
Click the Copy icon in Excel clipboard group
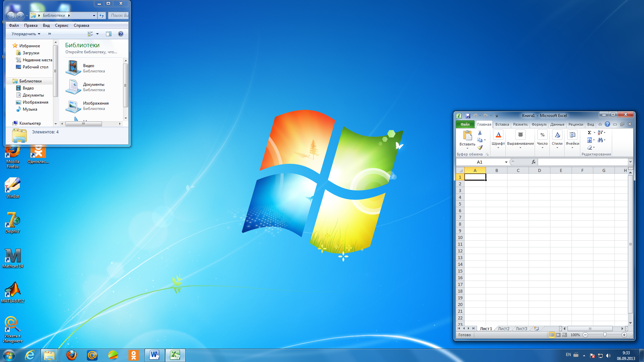click(x=480, y=140)
